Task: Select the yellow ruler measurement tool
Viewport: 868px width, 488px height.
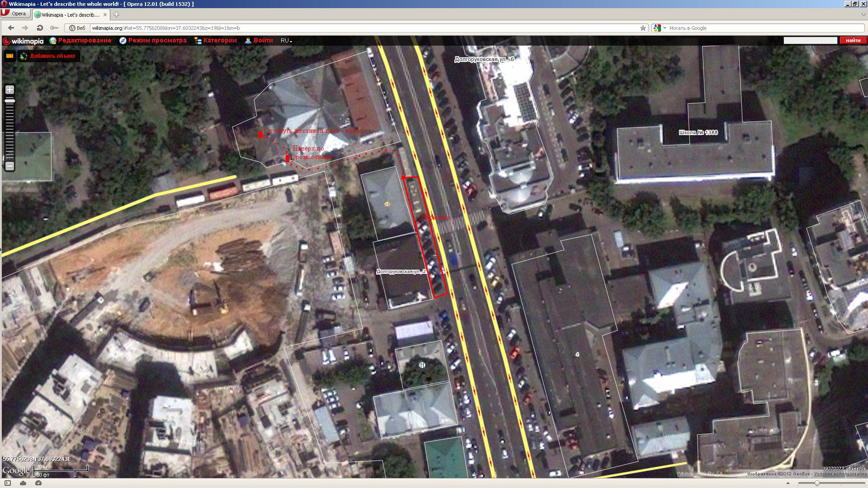Action: point(9,56)
